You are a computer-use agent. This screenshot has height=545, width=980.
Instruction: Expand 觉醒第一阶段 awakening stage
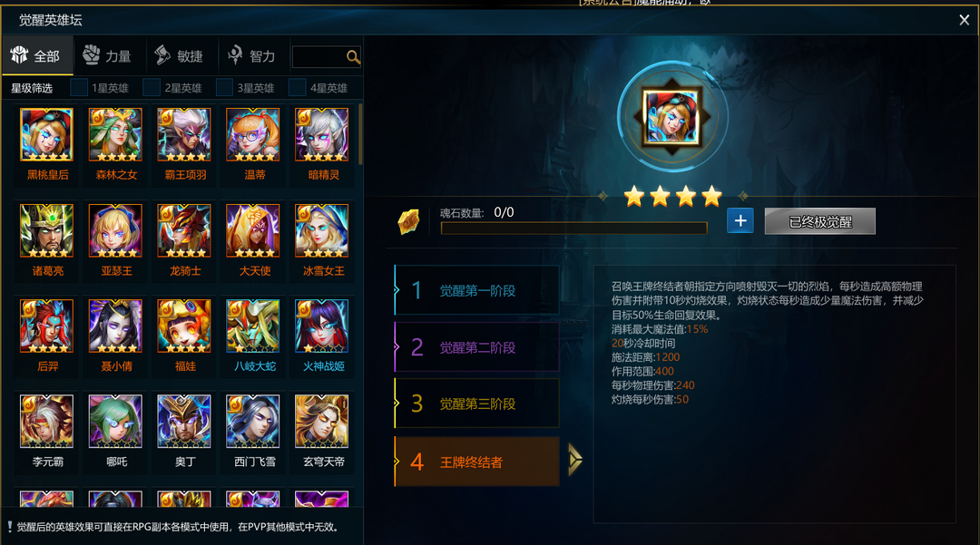point(477,290)
